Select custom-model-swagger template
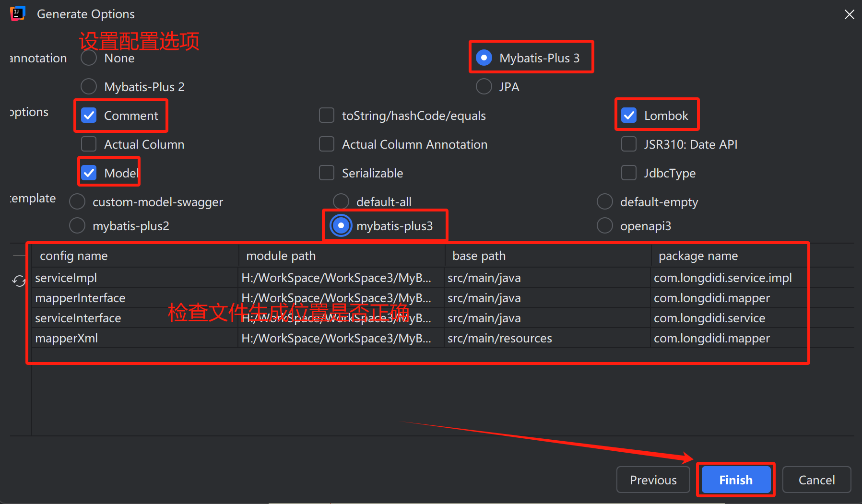Image resolution: width=862 pixels, height=504 pixels. pyautogui.click(x=77, y=202)
